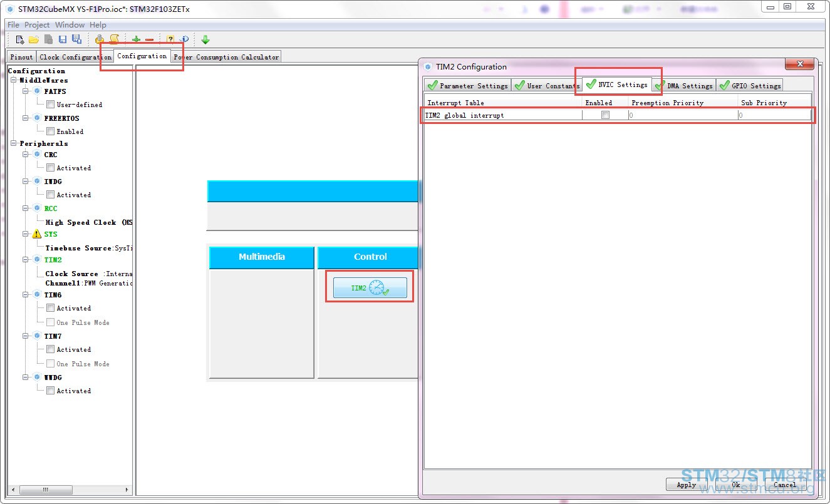Switch to the Clock Configuration tab

pyautogui.click(x=75, y=57)
